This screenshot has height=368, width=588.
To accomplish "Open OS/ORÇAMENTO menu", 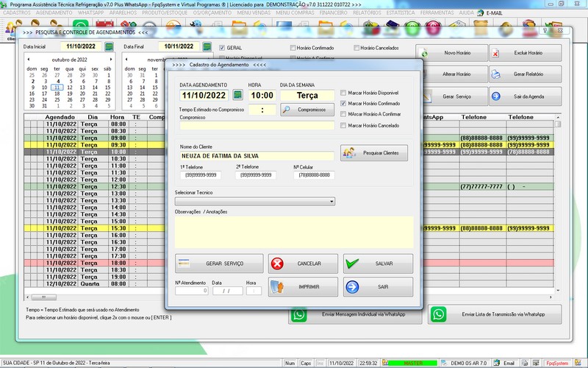I will (x=212, y=13).
